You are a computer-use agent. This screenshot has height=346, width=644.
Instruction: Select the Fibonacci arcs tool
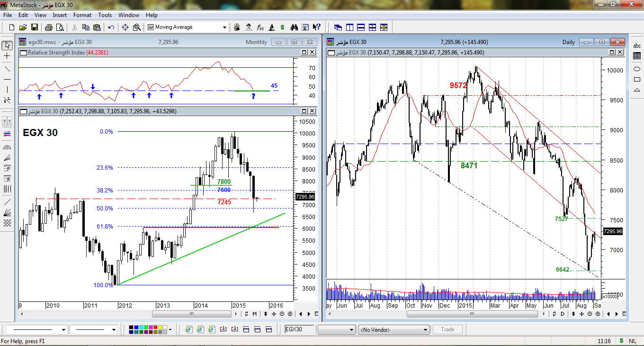pos(7,148)
